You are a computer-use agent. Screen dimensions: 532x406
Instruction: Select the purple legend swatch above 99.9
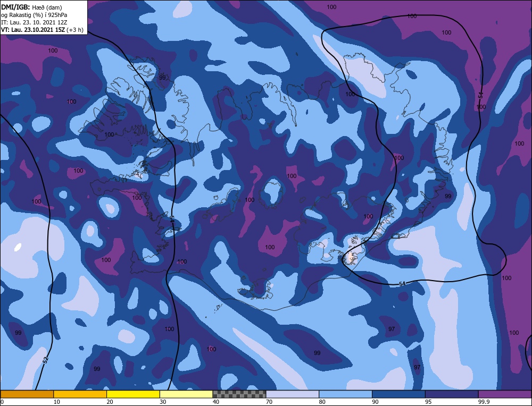coord(505,394)
